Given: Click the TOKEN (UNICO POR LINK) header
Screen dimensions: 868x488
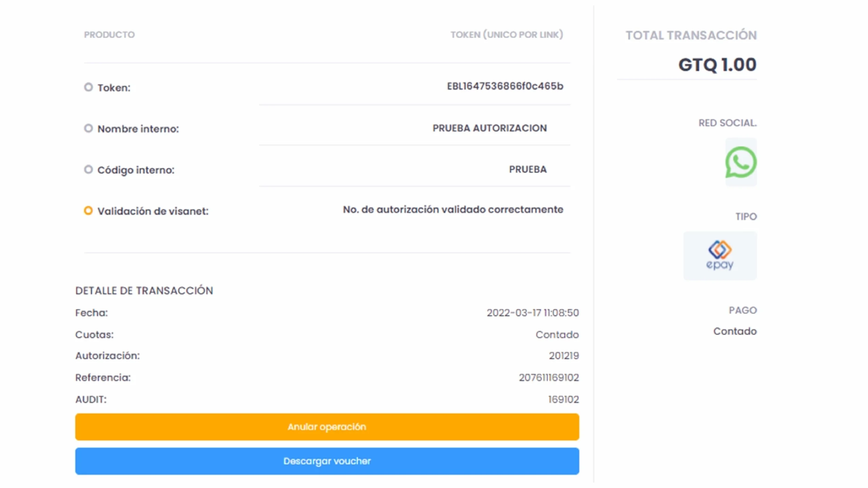Looking at the screenshot, I should (x=507, y=35).
